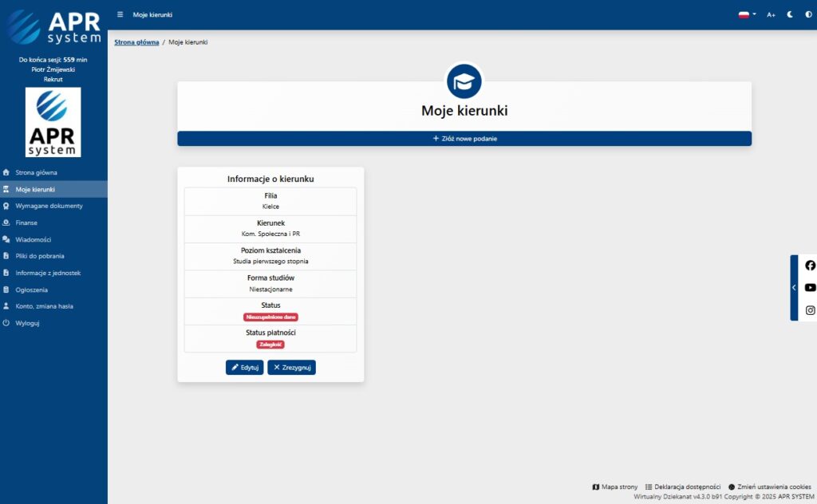Click the graduation cap icon above title
Screen dimensions: 817x504
click(464, 81)
